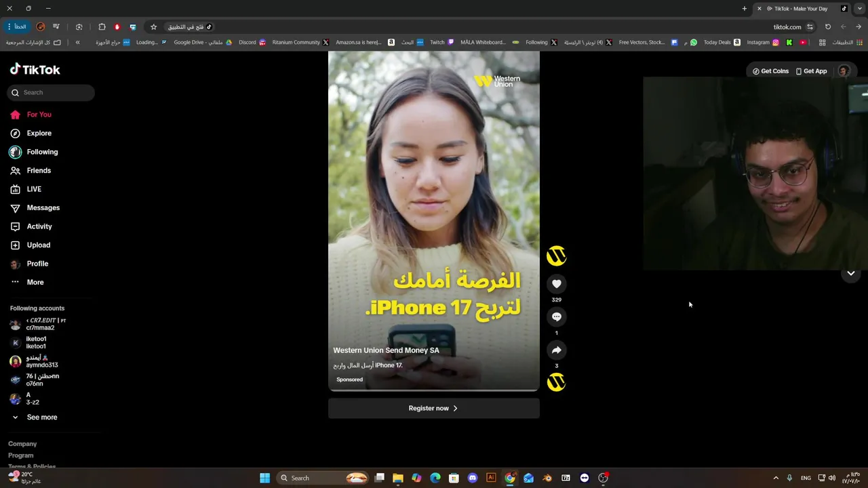Open the volume control in tray
Viewport: 868px width, 488px height.
pyautogui.click(x=832, y=478)
